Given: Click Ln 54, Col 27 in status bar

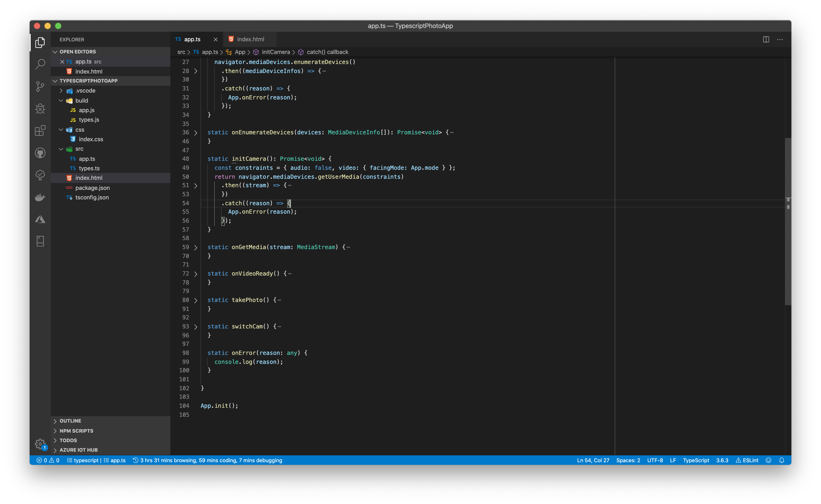Looking at the screenshot, I should coord(593,460).
